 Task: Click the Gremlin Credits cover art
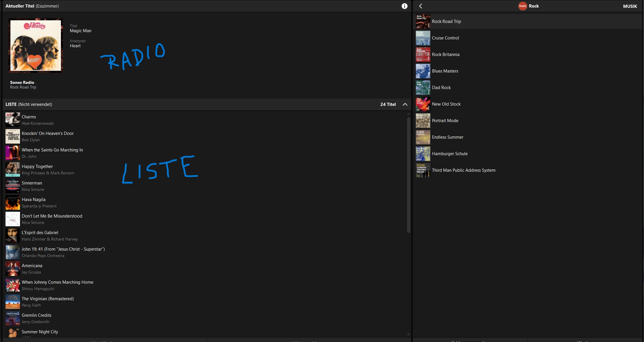13,318
